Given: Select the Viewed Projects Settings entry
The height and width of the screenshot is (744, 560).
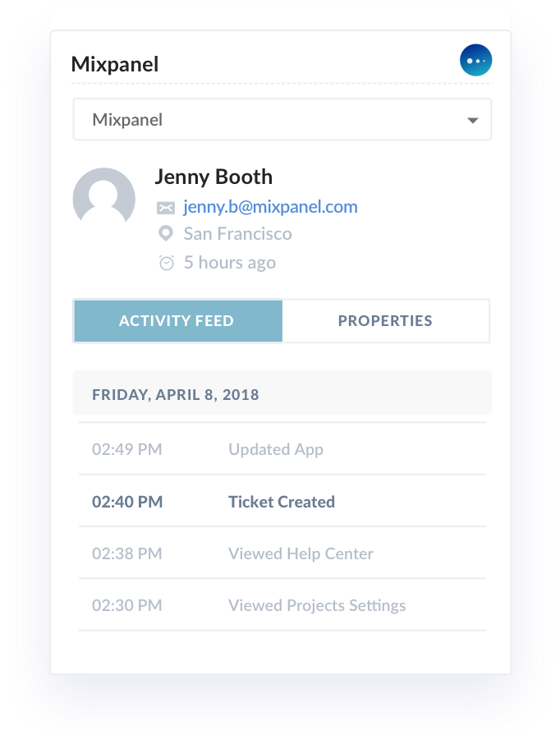Looking at the screenshot, I should 317,606.
